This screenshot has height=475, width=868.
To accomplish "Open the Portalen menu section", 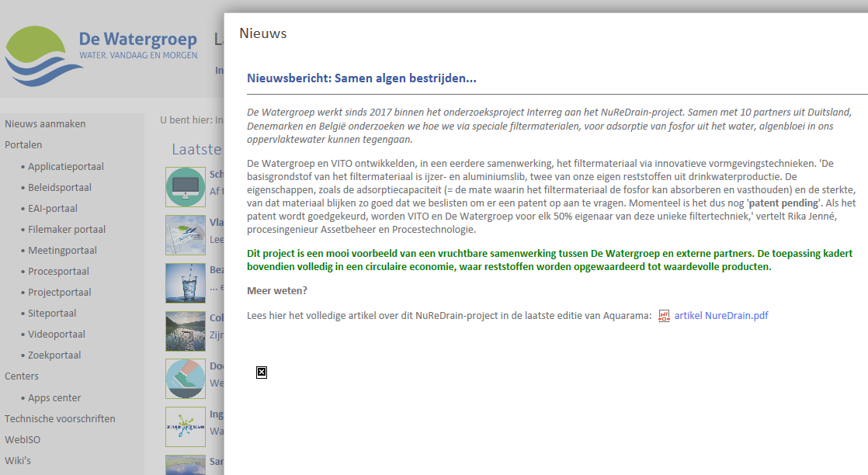I will [23, 145].
